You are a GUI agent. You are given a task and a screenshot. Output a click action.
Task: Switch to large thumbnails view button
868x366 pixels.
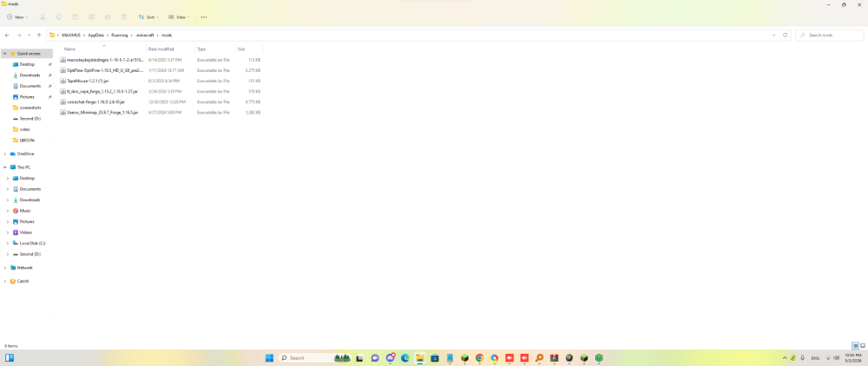point(863,345)
